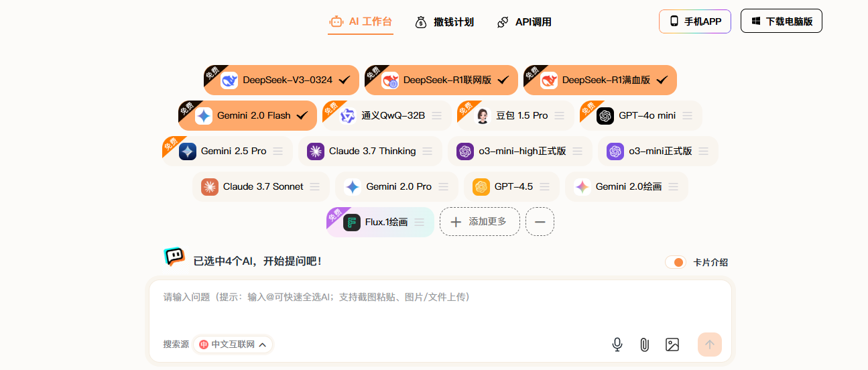Click the Gemini 2.0绘画 colorful star icon

click(x=582, y=187)
